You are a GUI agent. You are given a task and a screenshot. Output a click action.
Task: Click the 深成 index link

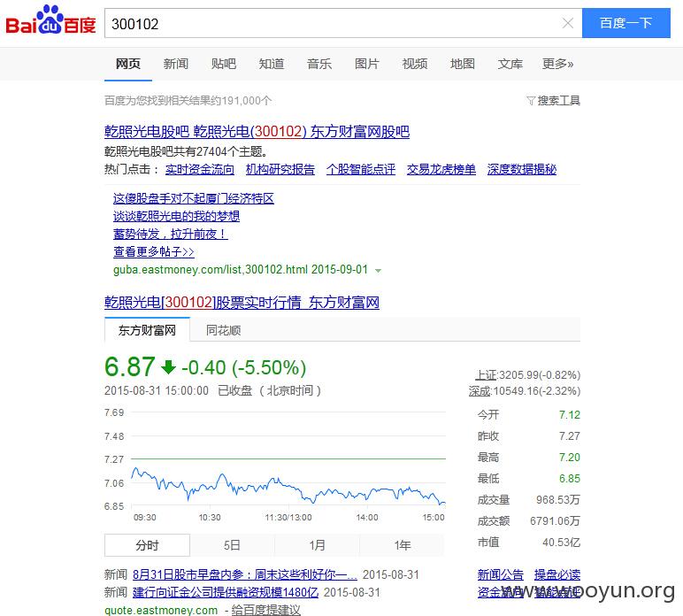point(480,391)
